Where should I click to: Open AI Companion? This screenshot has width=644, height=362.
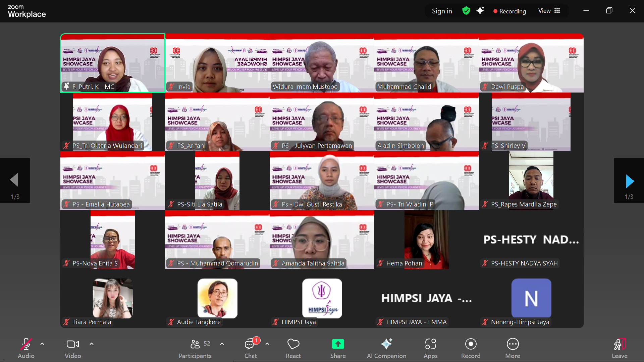[x=386, y=348]
